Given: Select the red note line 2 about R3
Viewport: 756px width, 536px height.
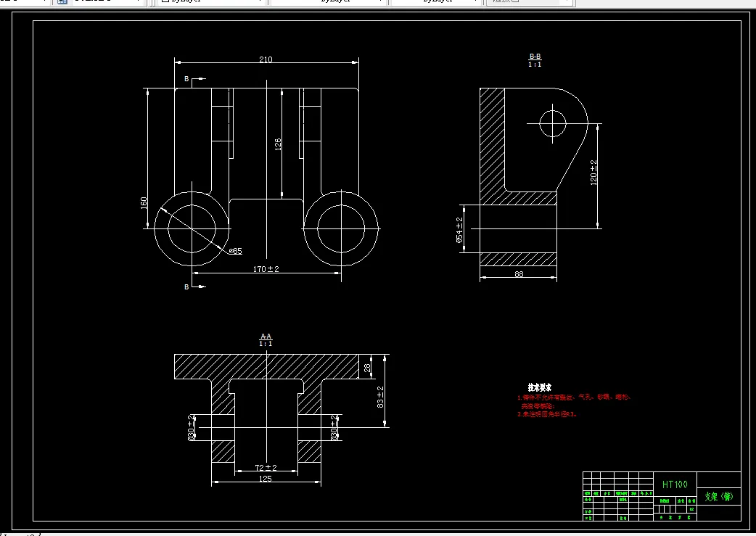Looking at the screenshot, I should point(547,414).
